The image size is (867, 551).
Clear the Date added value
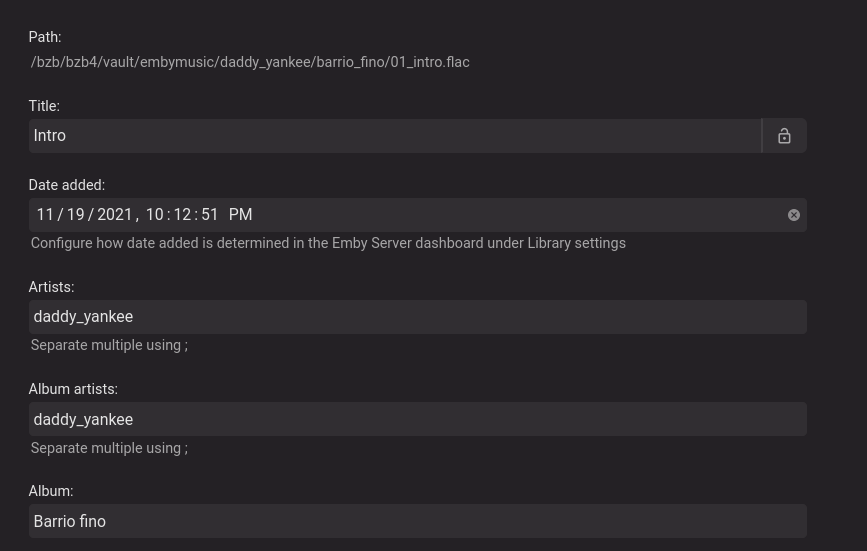point(794,215)
